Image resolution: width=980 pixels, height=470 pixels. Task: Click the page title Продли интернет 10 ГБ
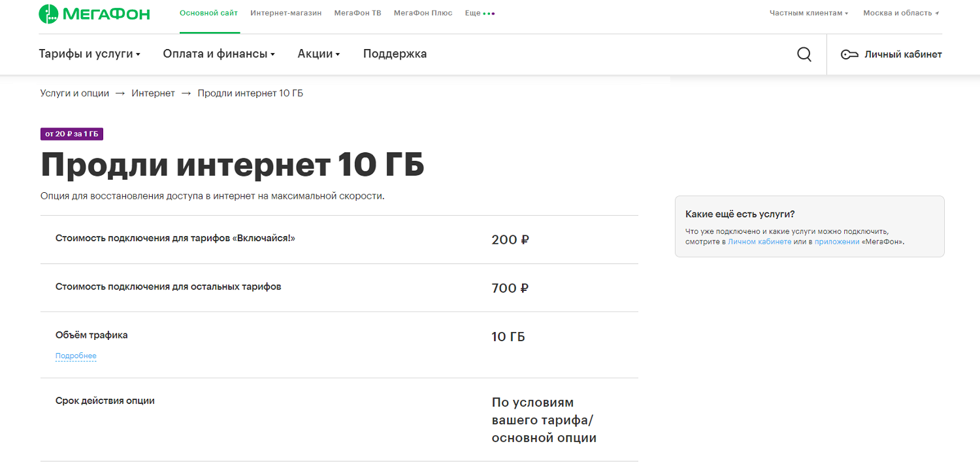point(233,165)
